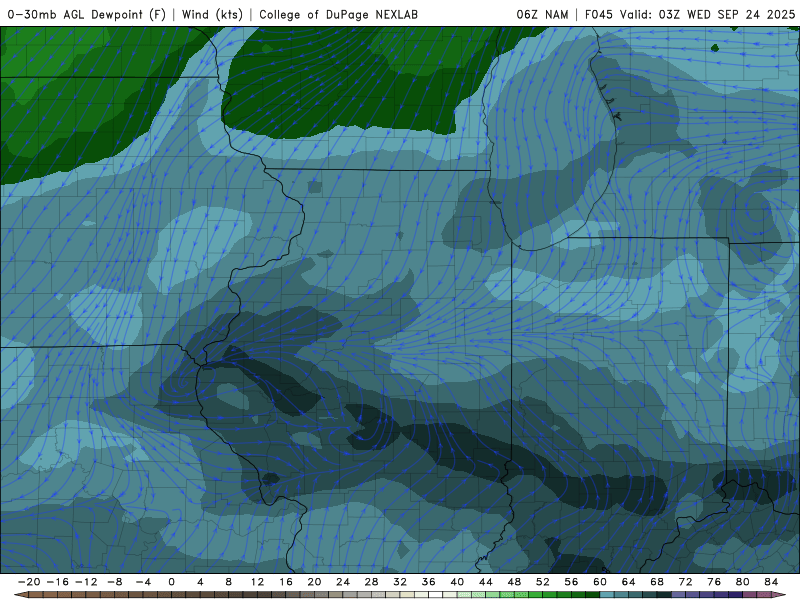Click the right arrow end of the color bar
The image size is (800, 600).
tap(779, 595)
